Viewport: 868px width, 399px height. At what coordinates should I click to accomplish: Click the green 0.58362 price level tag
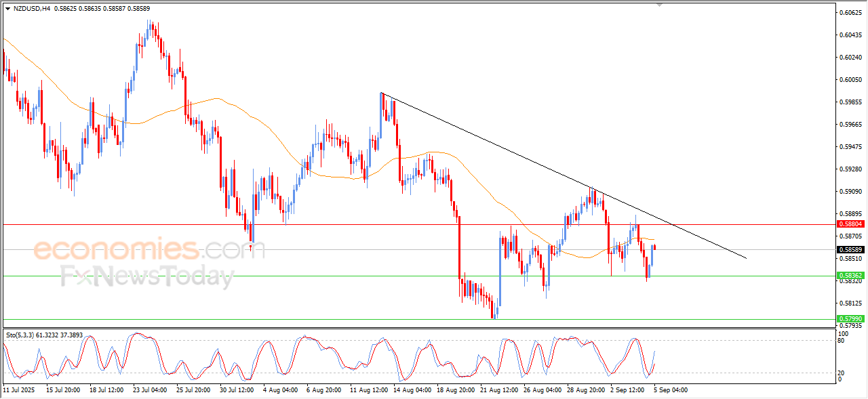(850, 276)
